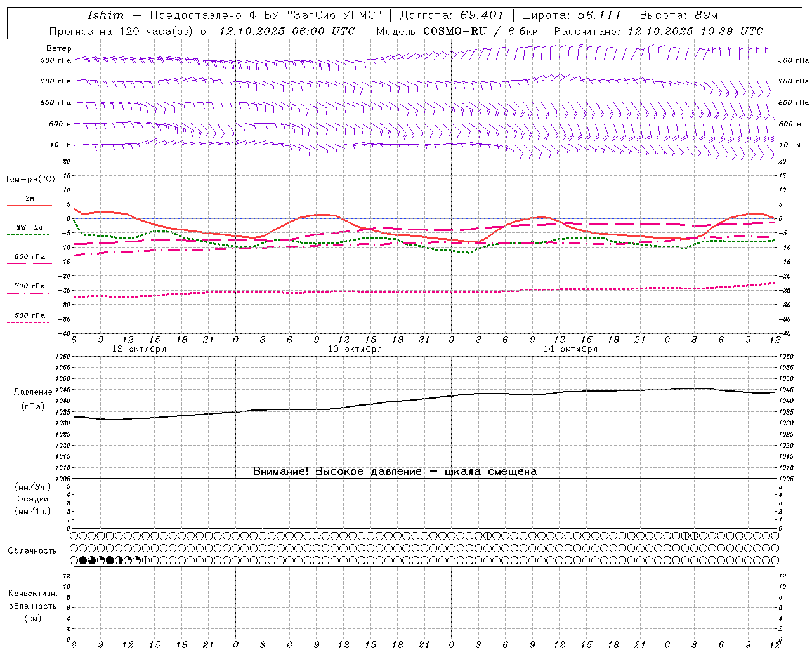Viewport: 812px width, 650px height.
Task: Click the 'Ветер' wind section label
Action: (x=59, y=48)
